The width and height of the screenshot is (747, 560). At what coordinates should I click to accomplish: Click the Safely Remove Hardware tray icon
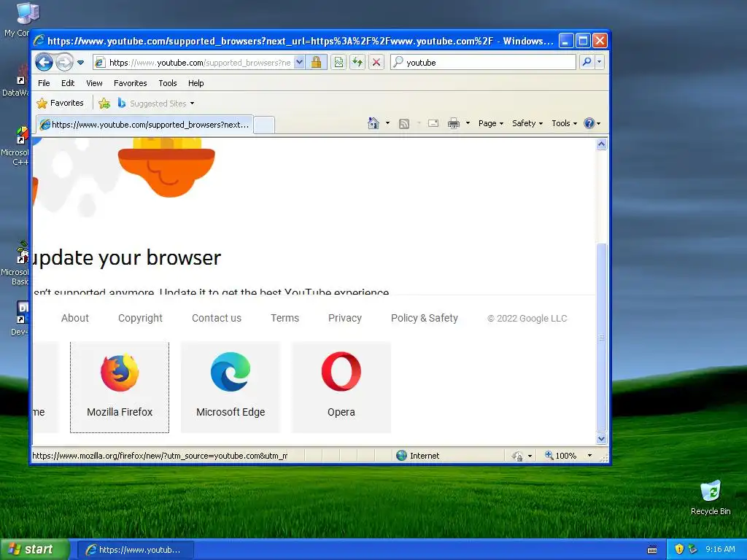click(x=692, y=549)
